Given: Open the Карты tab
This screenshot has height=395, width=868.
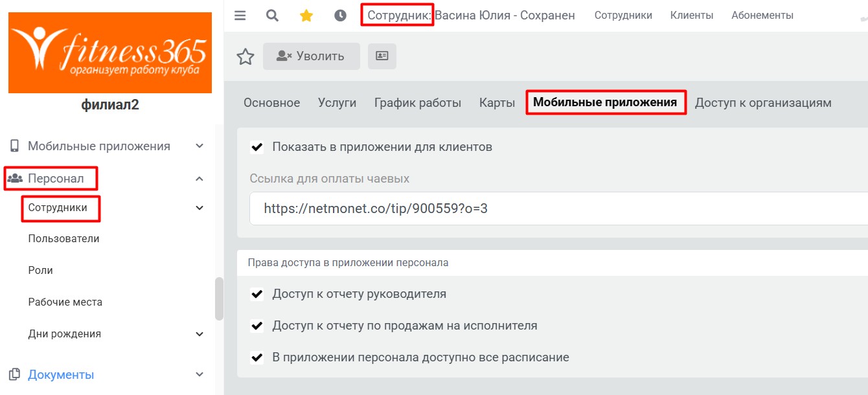Looking at the screenshot, I should pos(497,102).
